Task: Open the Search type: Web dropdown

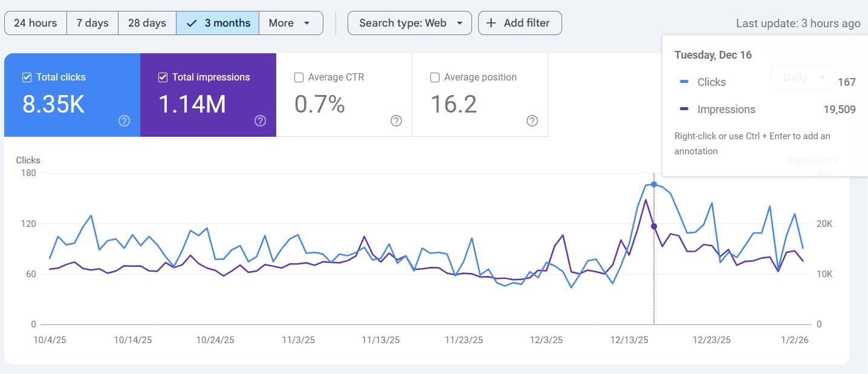Action: pyautogui.click(x=409, y=22)
